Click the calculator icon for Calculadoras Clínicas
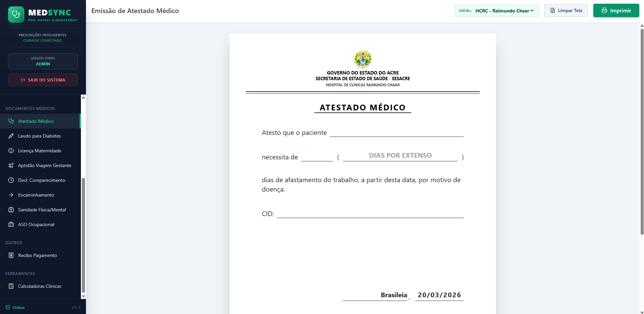The width and height of the screenshot is (644, 314). (x=11, y=286)
